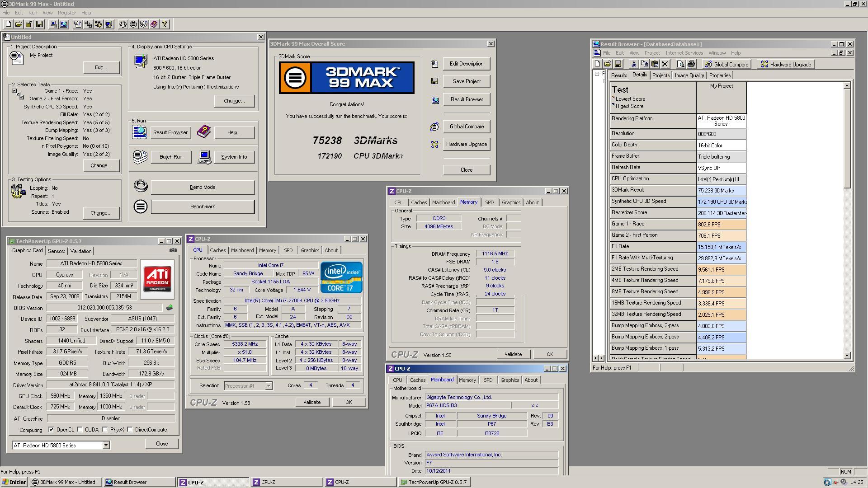Click the Printer icon in the Result Browser toolbar
Viewport: 868px width, 488px height.
[x=691, y=64]
